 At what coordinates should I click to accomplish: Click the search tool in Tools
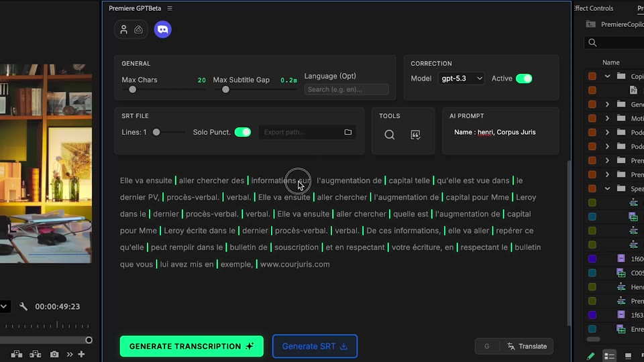pos(389,135)
